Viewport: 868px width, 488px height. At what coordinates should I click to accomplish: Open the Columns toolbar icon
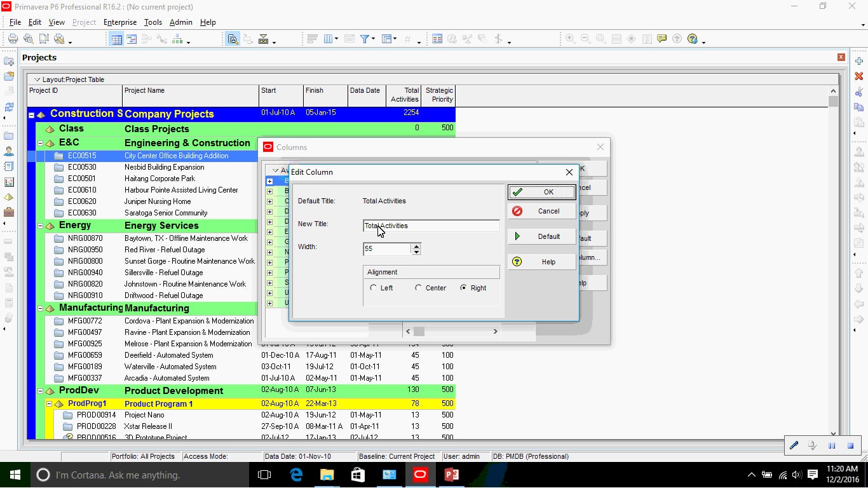click(x=330, y=39)
